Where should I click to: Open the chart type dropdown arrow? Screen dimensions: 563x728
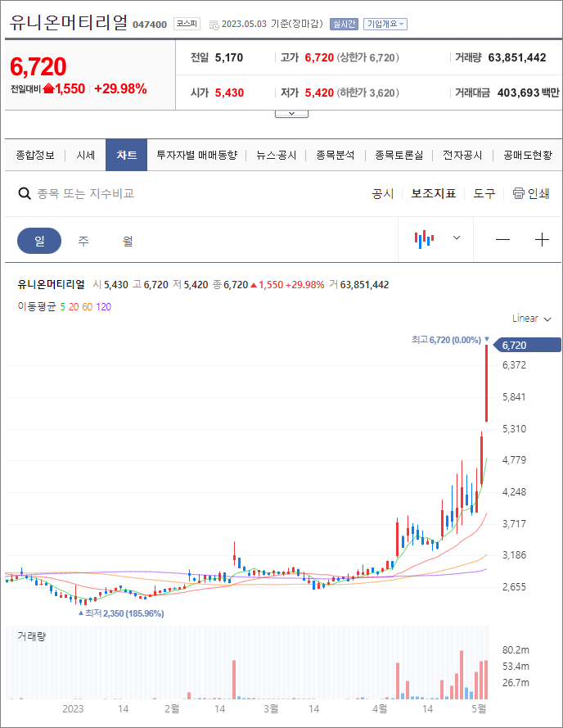(457, 237)
